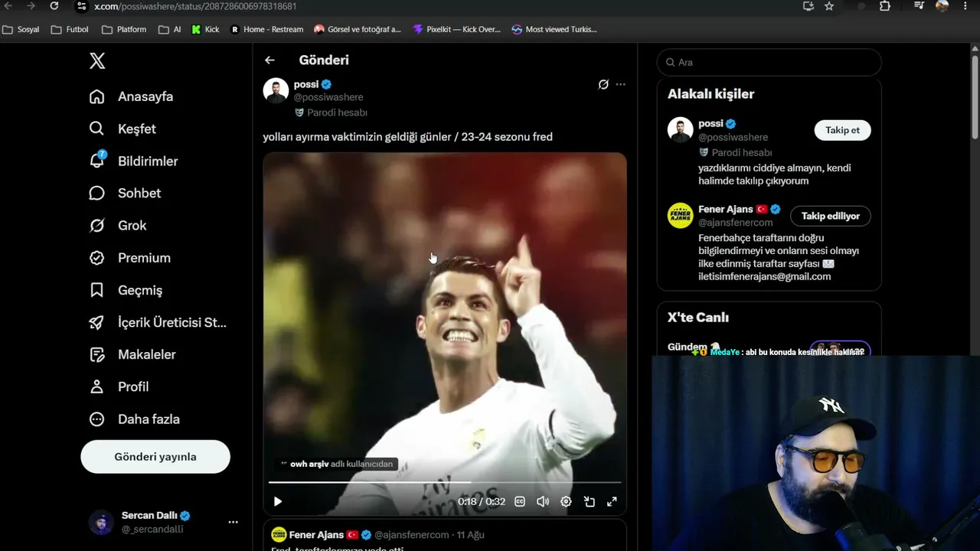Open the post's three-dot more menu
The image size is (980, 551).
coord(621,84)
